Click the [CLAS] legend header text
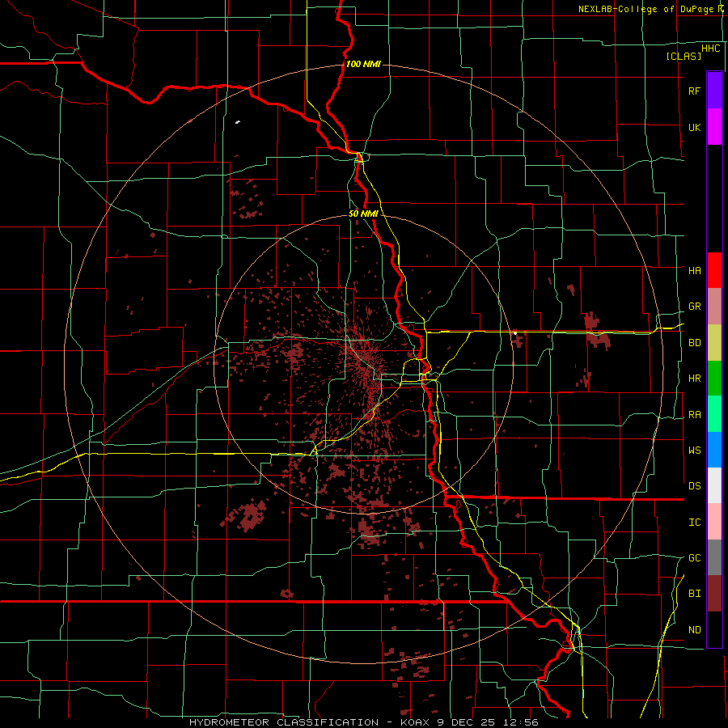The image size is (728, 728). (684, 56)
